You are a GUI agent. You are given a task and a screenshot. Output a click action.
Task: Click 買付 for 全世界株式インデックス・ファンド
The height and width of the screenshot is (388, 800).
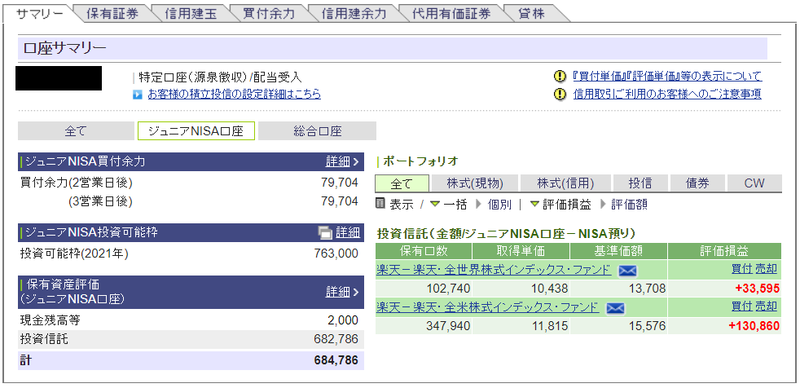tap(741, 270)
